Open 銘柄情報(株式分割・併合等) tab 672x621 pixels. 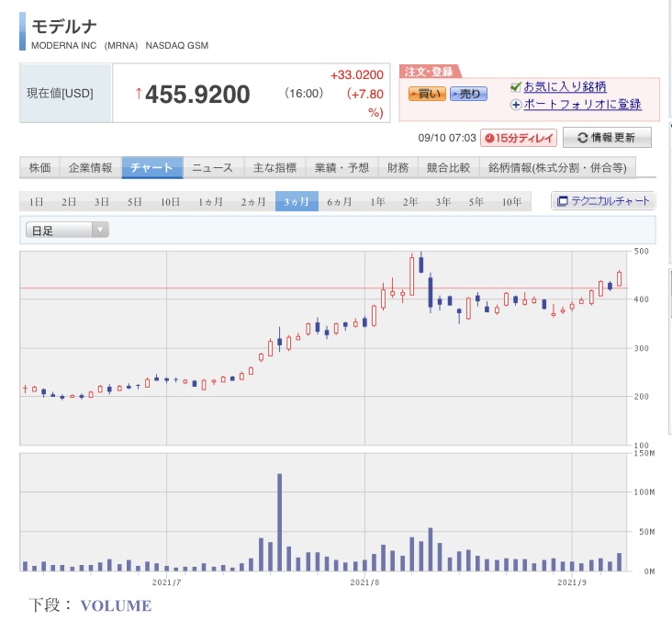(557, 168)
